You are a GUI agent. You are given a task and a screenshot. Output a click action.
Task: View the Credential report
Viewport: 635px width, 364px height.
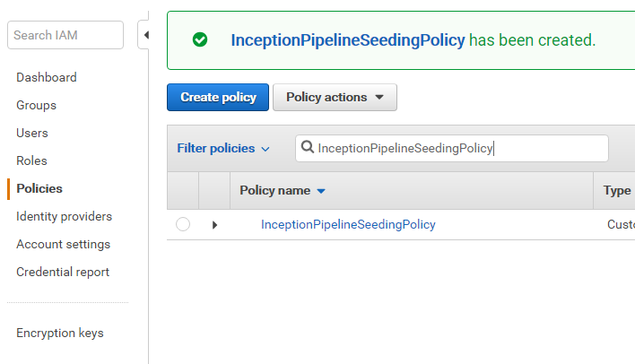coord(63,272)
